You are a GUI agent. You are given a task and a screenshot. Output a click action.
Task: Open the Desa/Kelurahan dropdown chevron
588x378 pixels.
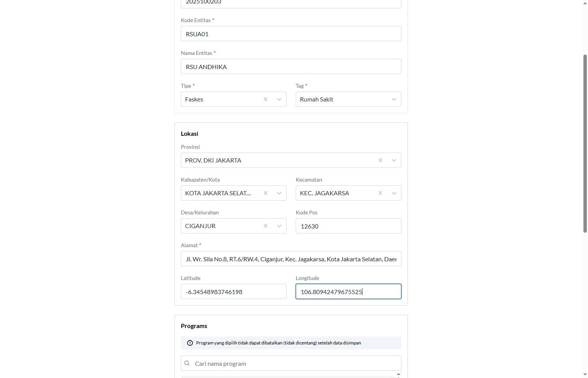point(279,226)
